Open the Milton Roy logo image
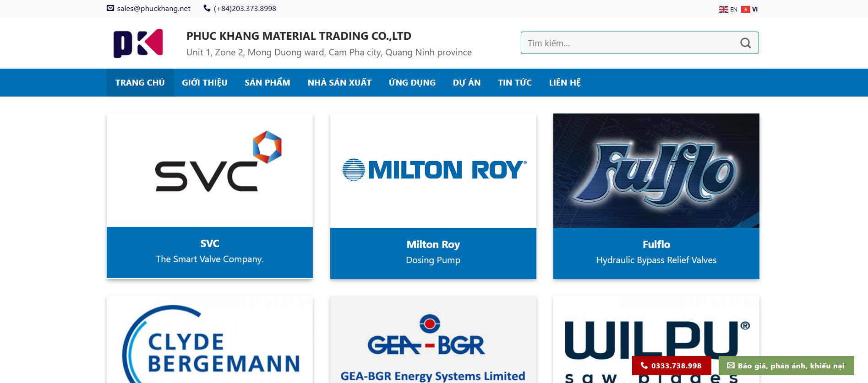 click(433, 171)
